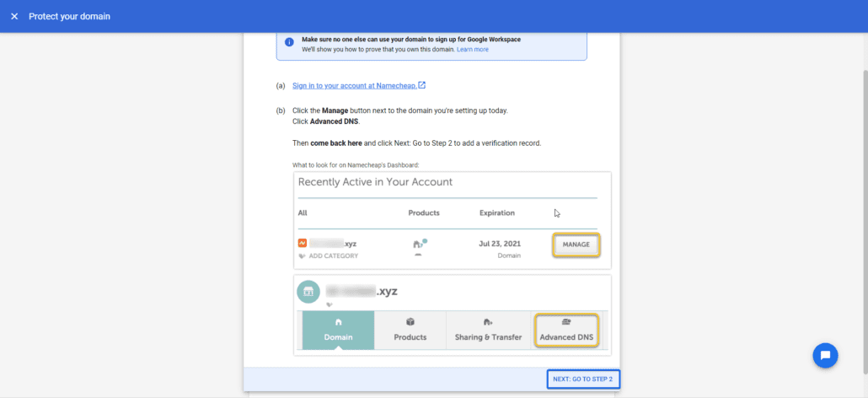Screen dimensions: 868x398
Task: Click the All column header
Action: point(303,212)
